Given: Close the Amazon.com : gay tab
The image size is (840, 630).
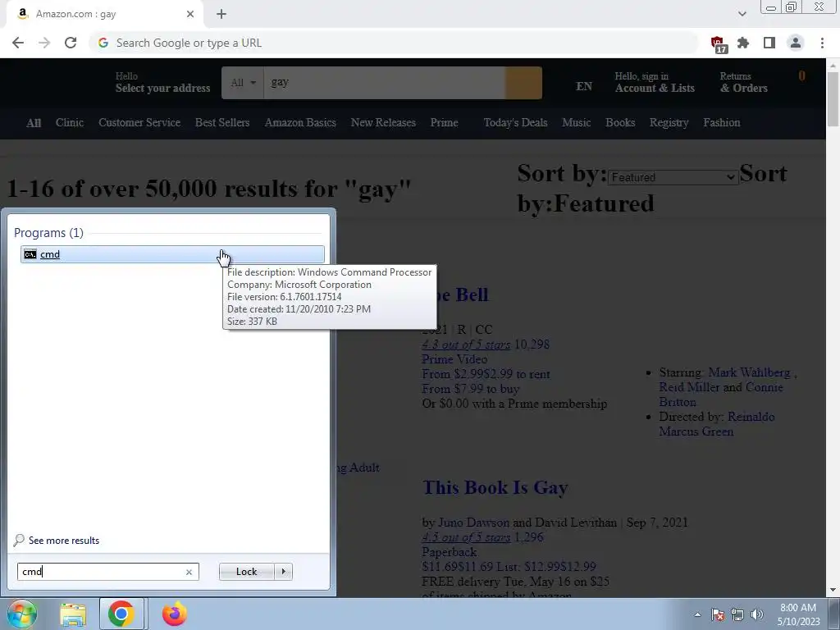Looking at the screenshot, I should click(x=190, y=15).
